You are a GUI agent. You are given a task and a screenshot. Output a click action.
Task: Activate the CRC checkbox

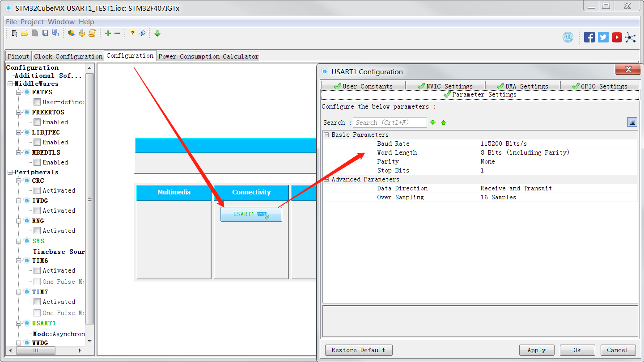click(x=37, y=190)
